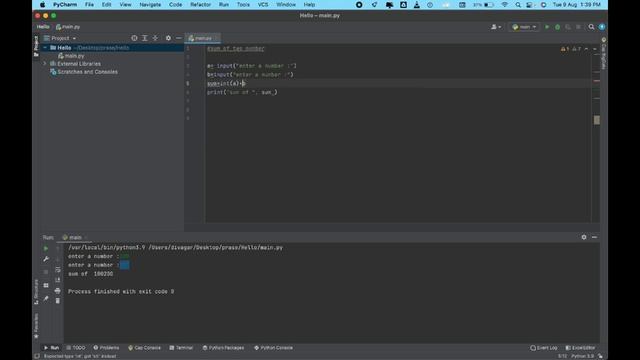
Task: Click the disabled stop button in main toolbar
Action: pos(578,27)
